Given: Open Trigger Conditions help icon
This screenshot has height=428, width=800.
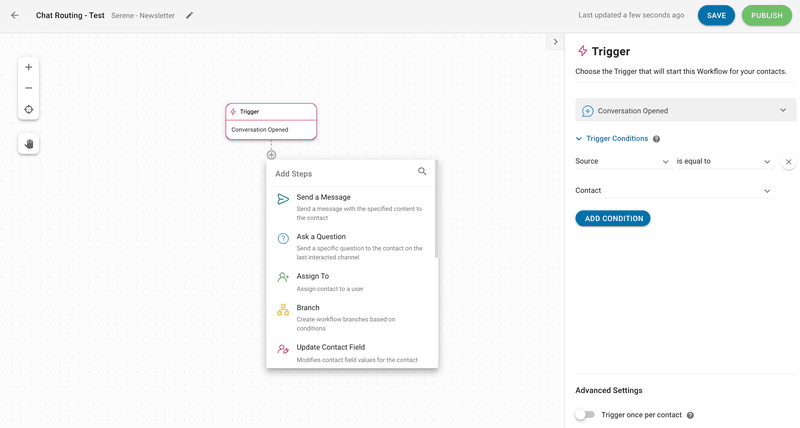Looking at the screenshot, I should pyautogui.click(x=657, y=139).
